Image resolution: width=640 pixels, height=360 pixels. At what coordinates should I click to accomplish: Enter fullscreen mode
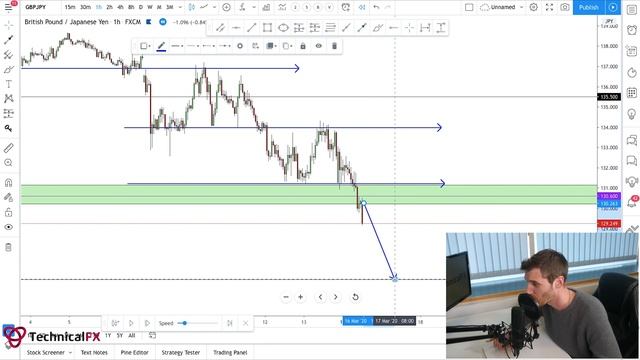pyautogui.click(x=549, y=7)
